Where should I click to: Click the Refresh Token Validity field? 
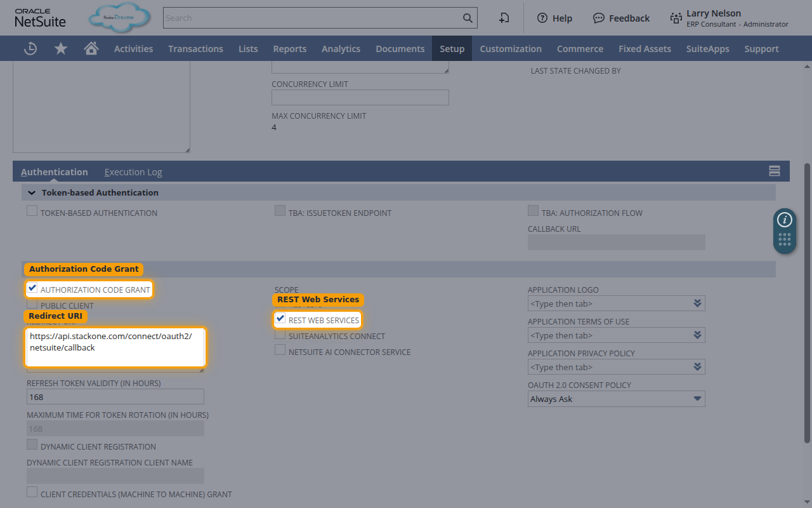click(115, 397)
